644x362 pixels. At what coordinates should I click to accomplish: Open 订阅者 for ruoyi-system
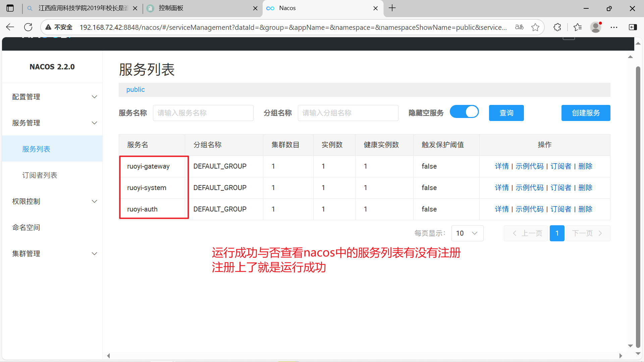[x=560, y=188]
